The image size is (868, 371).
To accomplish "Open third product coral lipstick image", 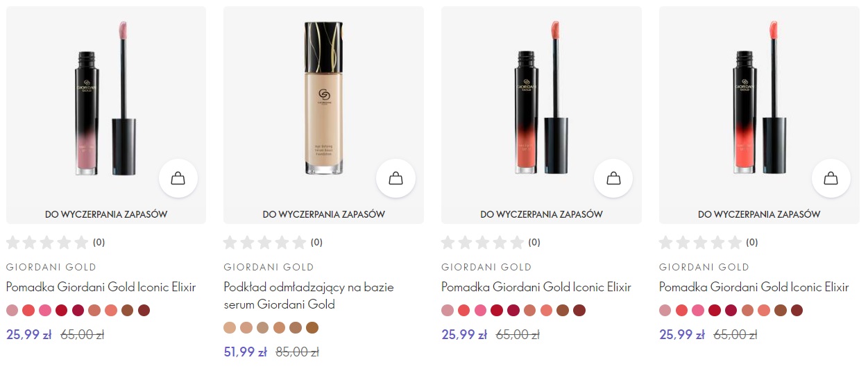I will (541, 99).
